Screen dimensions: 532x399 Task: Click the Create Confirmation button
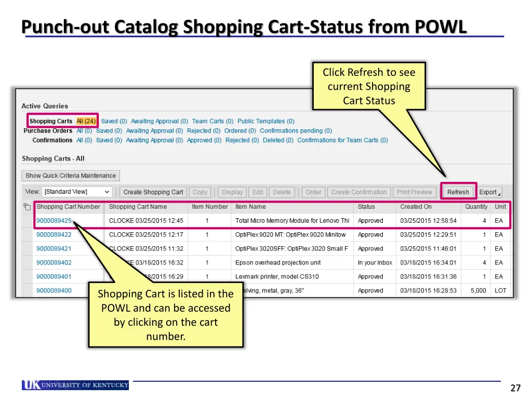358,192
